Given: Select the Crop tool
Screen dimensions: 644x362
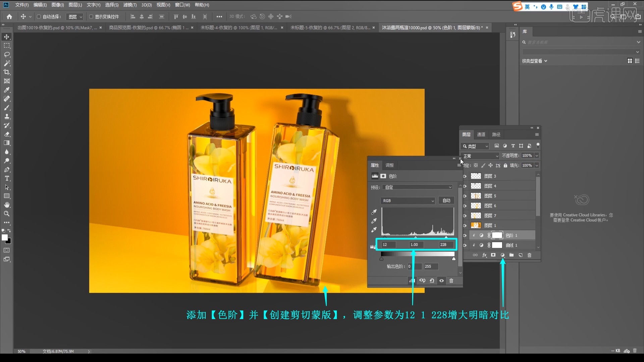Looking at the screenshot, I should pos(7,72).
